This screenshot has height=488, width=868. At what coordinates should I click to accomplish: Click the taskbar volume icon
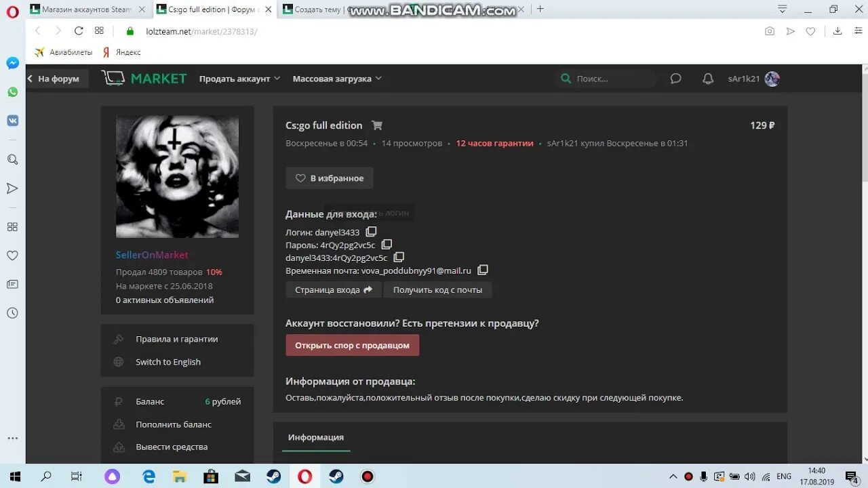point(749,476)
